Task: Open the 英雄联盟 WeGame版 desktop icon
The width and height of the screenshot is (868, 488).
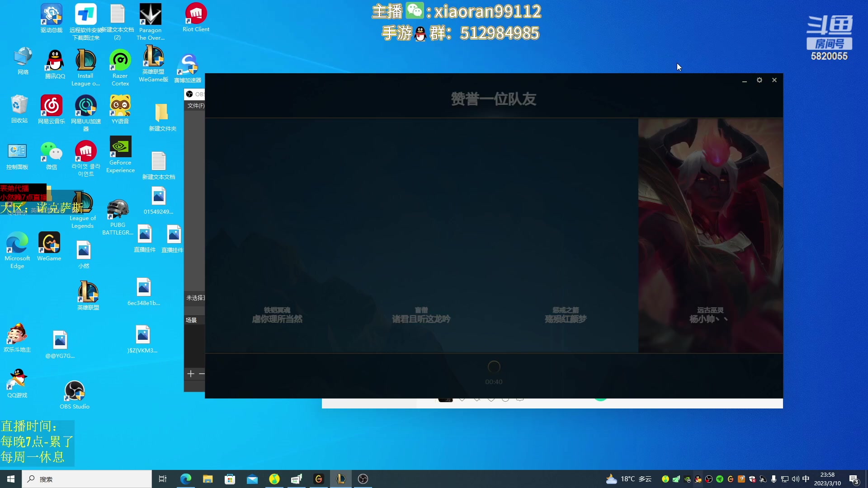Action: pyautogui.click(x=154, y=65)
